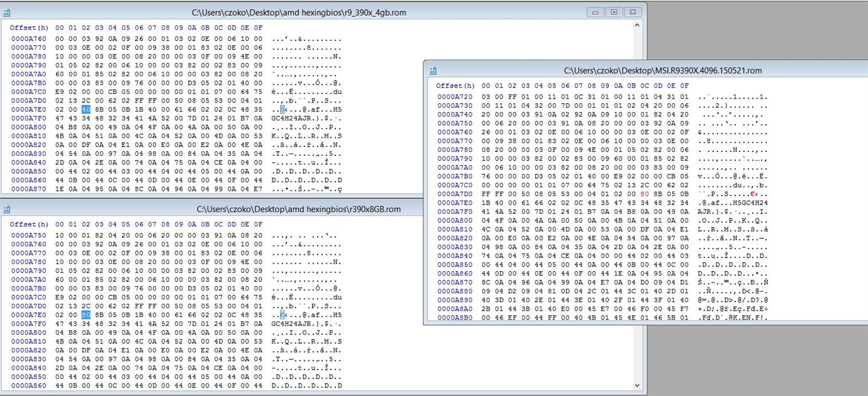Click column header 00 in MSI rom window
Screen dimensions: 868x396
(x=486, y=85)
